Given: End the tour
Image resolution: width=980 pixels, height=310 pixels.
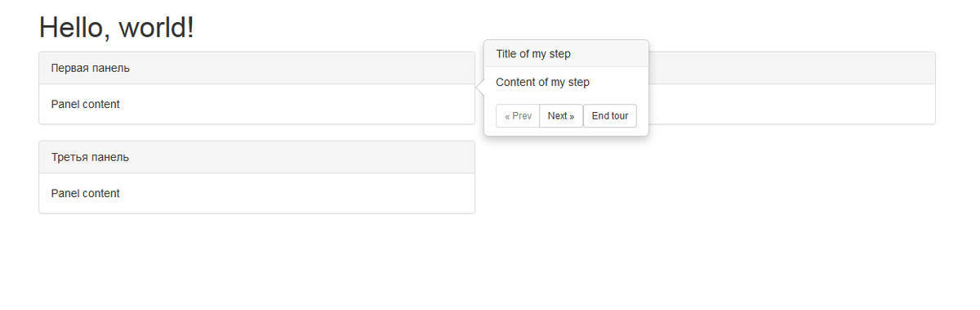Looking at the screenshot, I should point(610,116).
